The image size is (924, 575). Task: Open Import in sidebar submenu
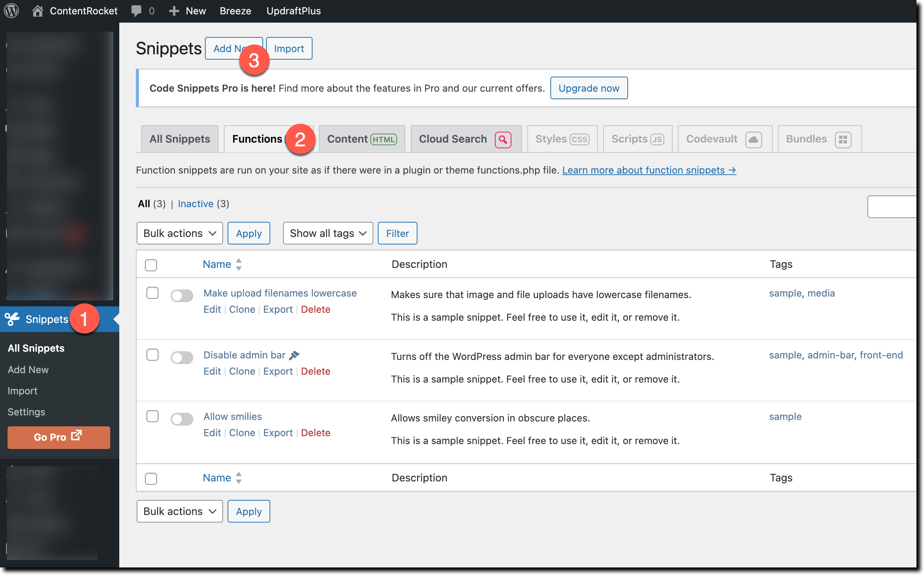(x=22, y=391)
